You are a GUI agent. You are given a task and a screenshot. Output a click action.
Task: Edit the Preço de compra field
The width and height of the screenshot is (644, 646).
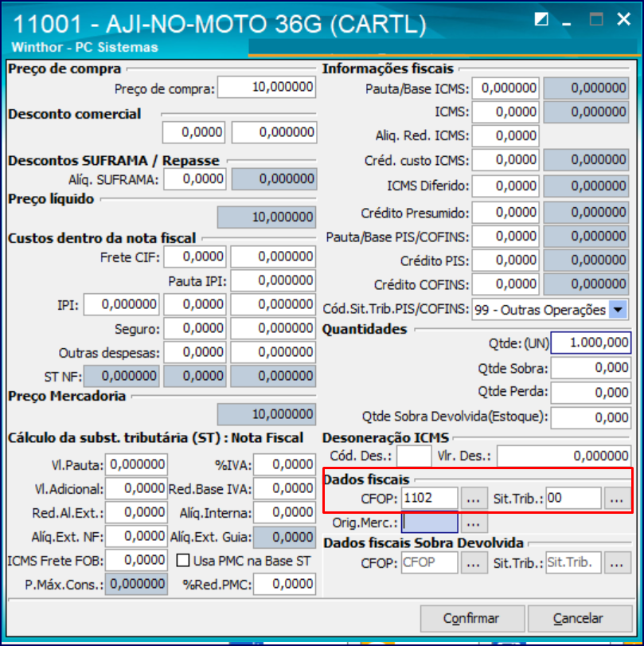tap(267, 88)
